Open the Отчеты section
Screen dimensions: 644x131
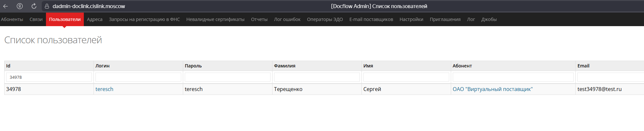point(259,19)
